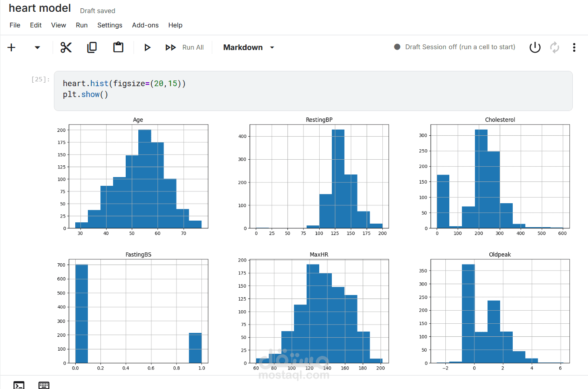Open the Settings menu
The image size is (588, 389).
tap(110, 25)
